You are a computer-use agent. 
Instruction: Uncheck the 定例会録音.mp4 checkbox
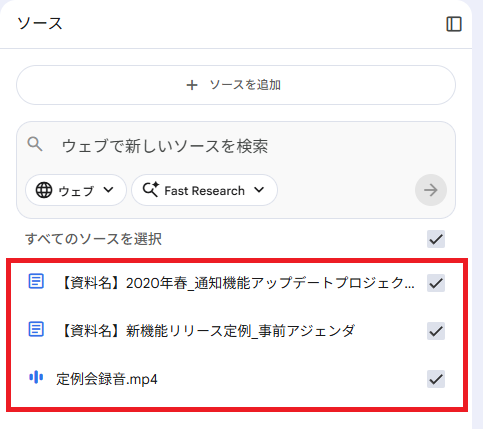click(x=436, y=379)
